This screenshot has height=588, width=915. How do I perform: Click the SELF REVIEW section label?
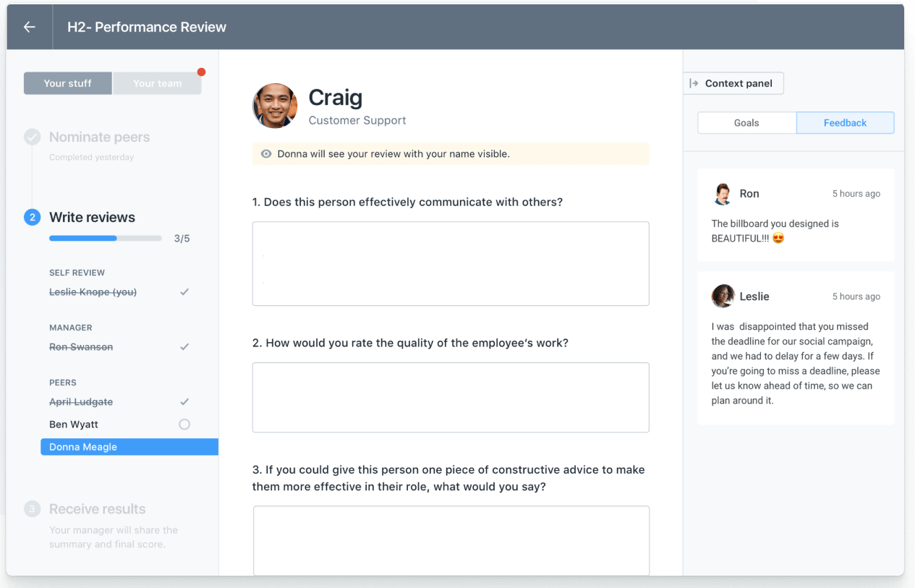click(77, 273)
